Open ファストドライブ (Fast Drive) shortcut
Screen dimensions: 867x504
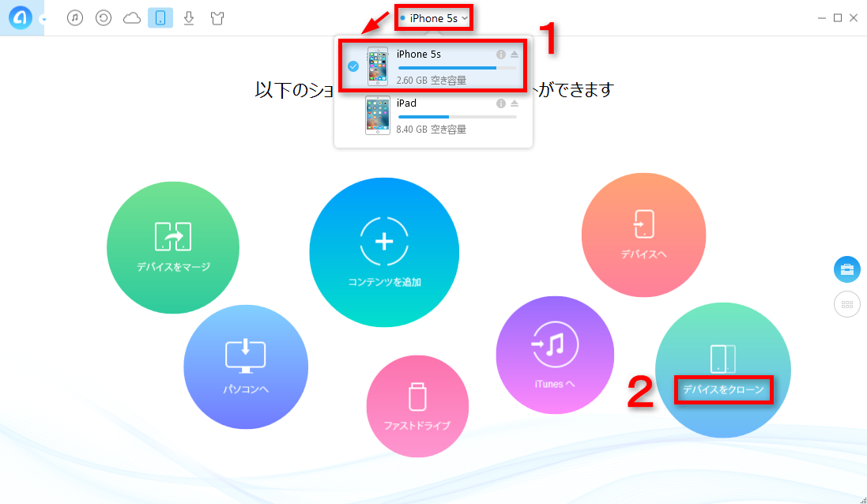[x=417, y=406]
